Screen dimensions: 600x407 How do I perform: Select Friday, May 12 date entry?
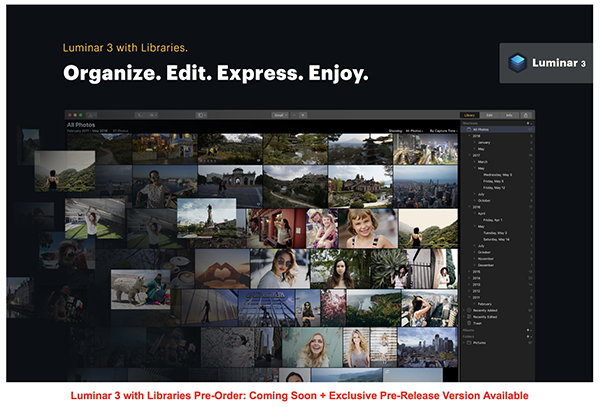494,188
